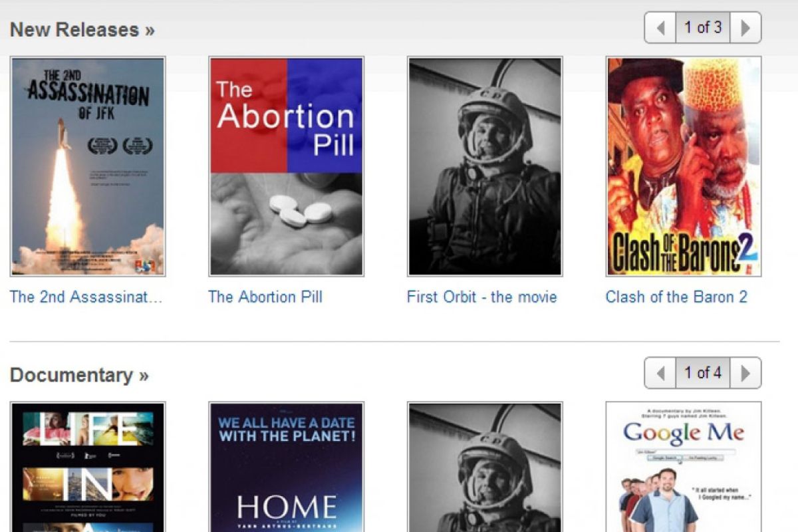
Task: Select the First Orbit poster in New Releases
Action: [x=485, y=166]
